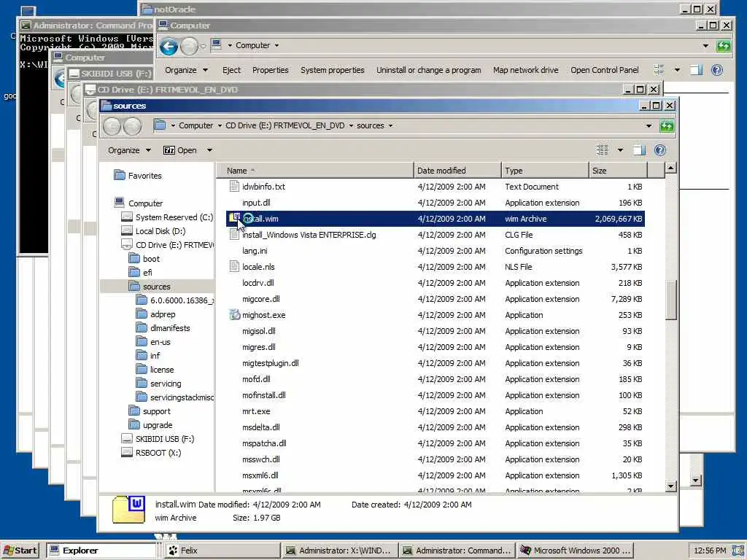This screenshot has height=560, width=747.
Task: Open the sources address bar history dropdown
Action: click(x=649, y=126)
